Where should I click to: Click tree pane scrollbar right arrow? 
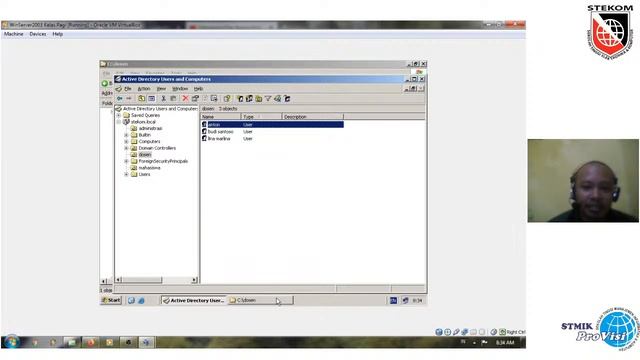tap(194, 280)
